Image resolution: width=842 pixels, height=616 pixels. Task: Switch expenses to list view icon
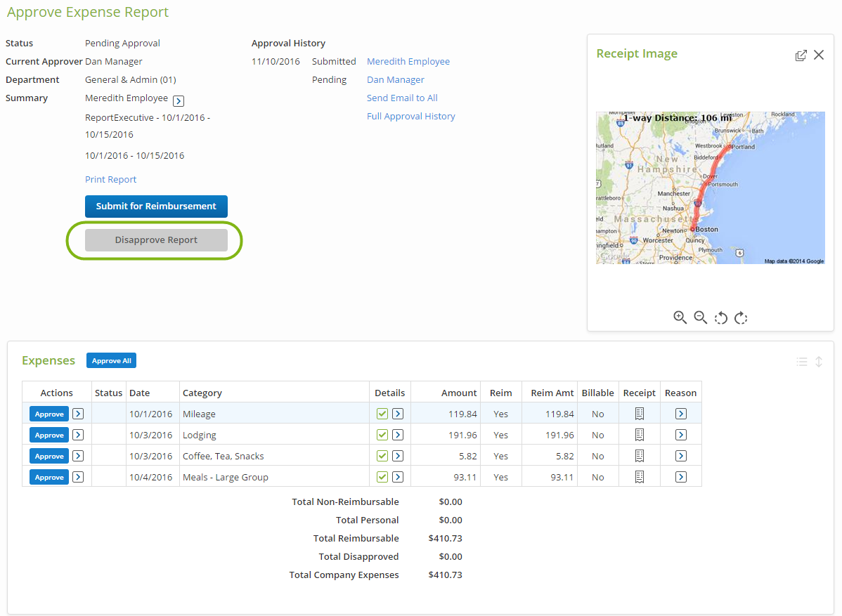802,362
